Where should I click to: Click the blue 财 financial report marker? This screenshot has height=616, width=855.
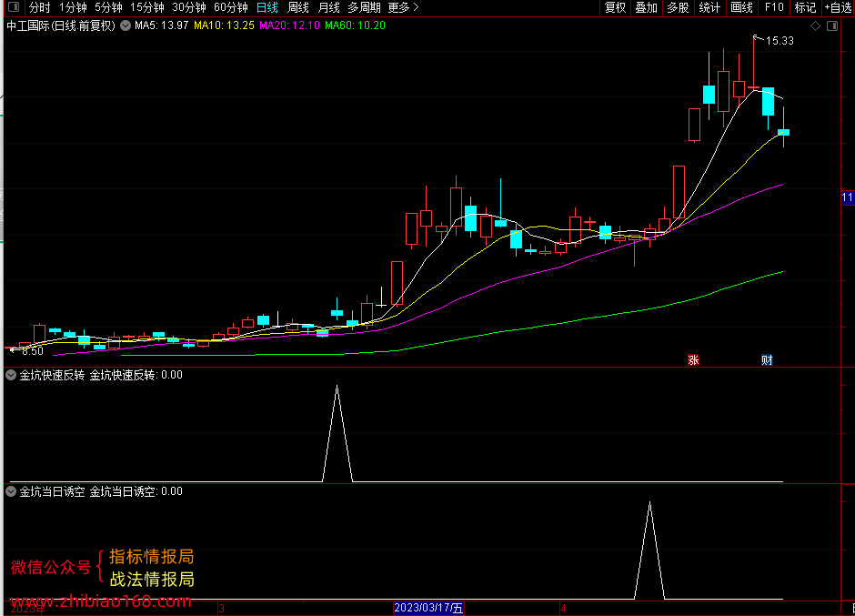767,359
